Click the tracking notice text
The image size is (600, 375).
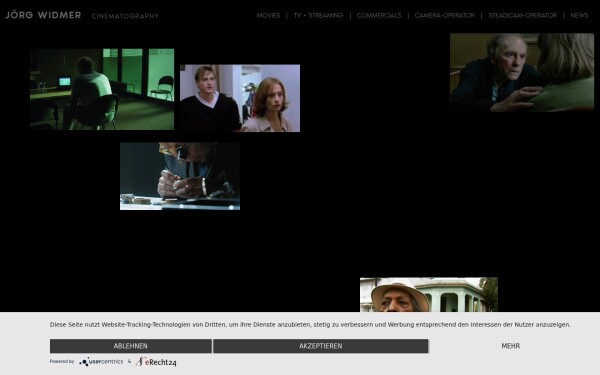(x=310, y=324)
